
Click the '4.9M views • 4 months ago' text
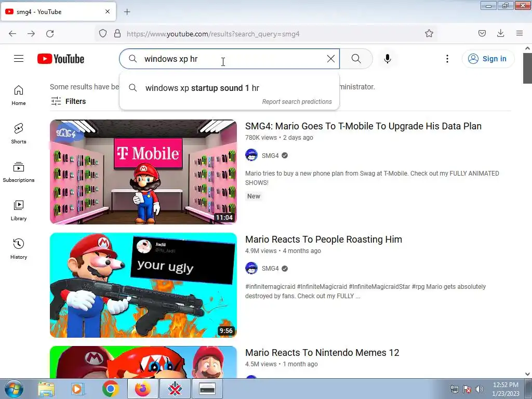click(283, 251)
